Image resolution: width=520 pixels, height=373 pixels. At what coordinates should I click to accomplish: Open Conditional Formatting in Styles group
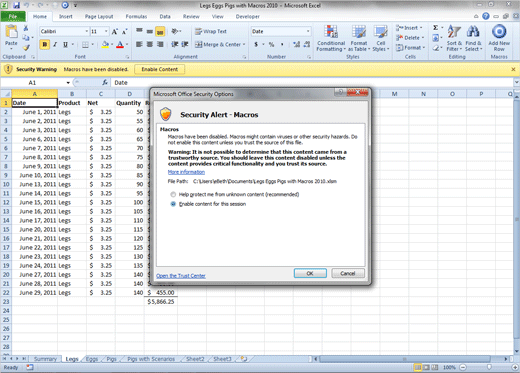coord(331,39)
